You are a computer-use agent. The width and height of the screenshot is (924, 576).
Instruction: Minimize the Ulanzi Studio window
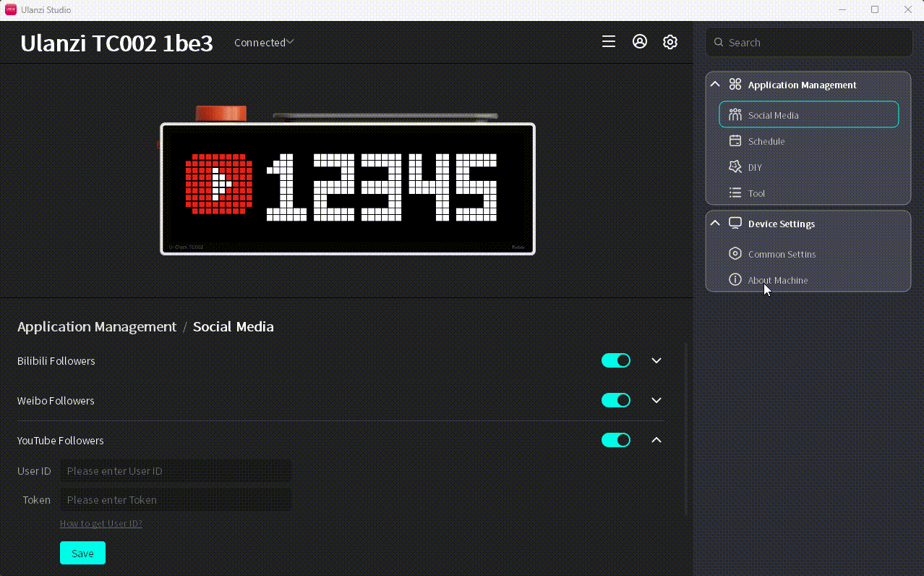[x=842, y=9]
